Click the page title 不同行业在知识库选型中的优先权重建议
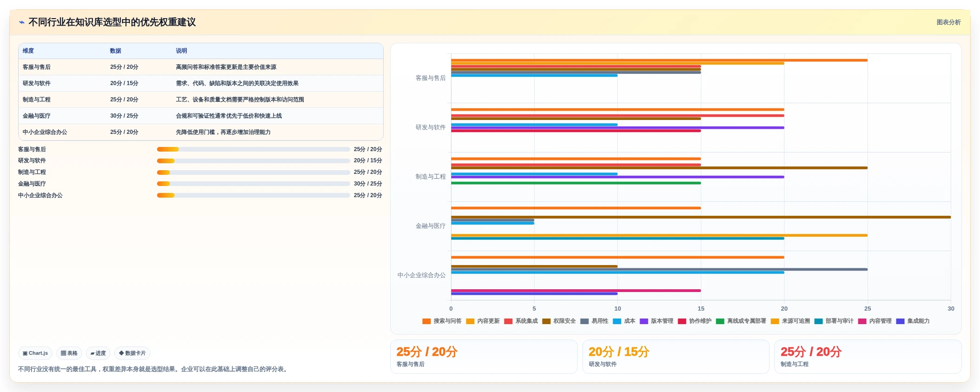Image resolution: width=980 pixels, height=392 pixels. [x=112, y=22]
